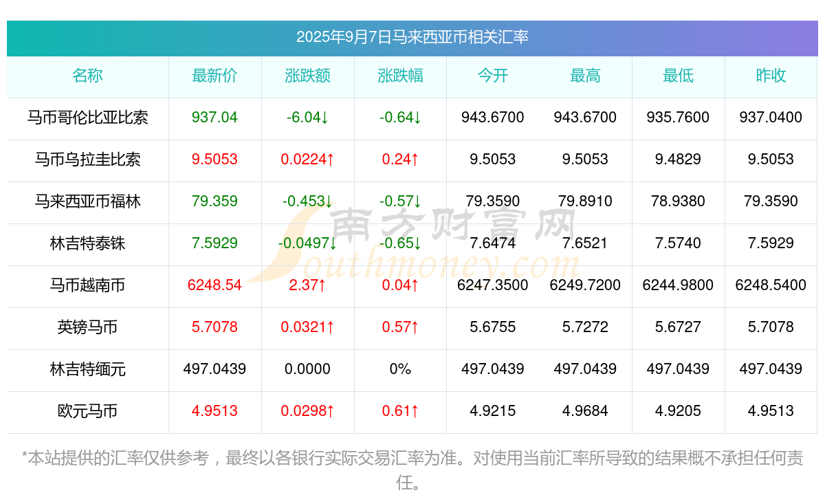Select the row name 马币哥伦比亚比索

(87, 118)
